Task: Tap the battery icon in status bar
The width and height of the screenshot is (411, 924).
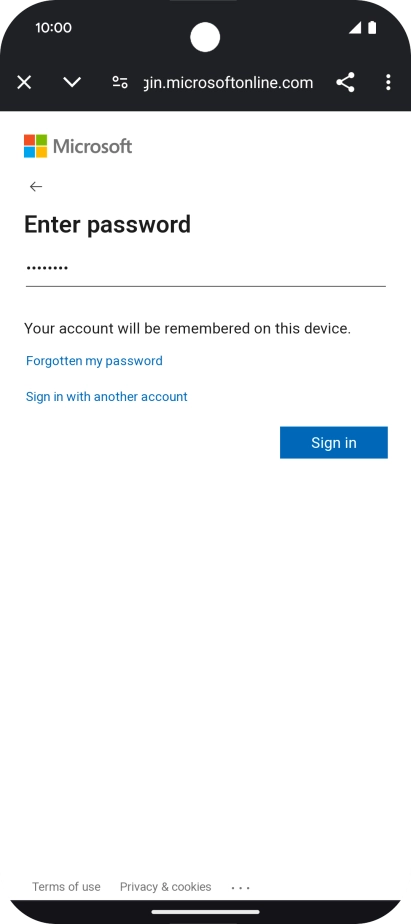Action: [x=372, y=28]
